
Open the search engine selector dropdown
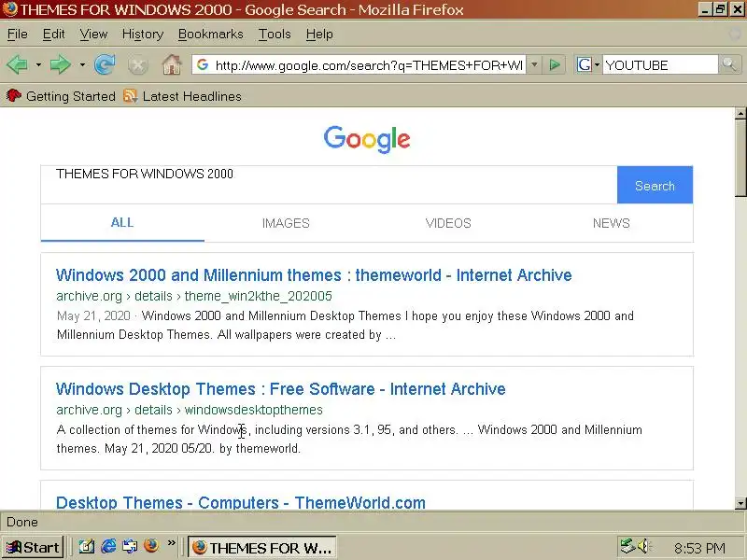[x=588, y=64]
